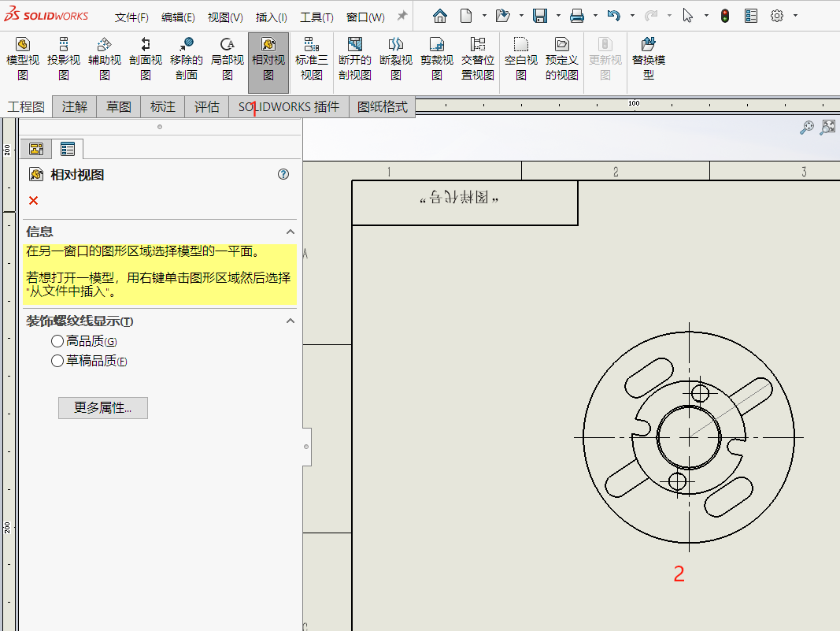Click the SOLIDWORKS logo
The height and width of the screenshot is (631, 840).
click(x=46, y=15)
